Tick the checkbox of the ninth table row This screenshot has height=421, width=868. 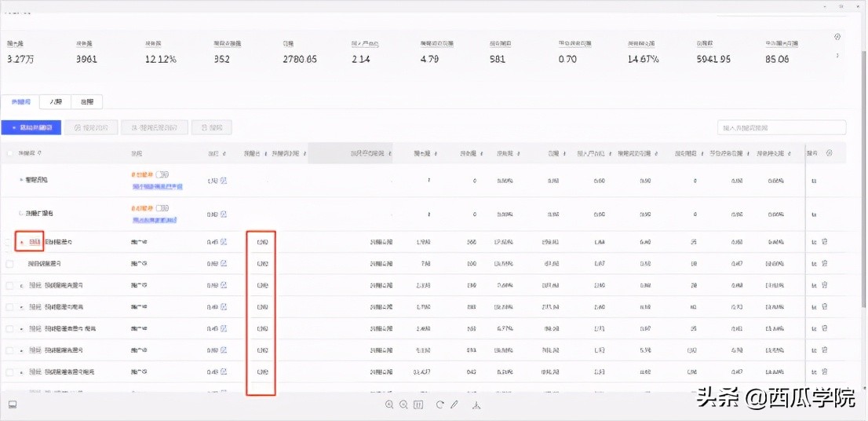coord(9,372)
